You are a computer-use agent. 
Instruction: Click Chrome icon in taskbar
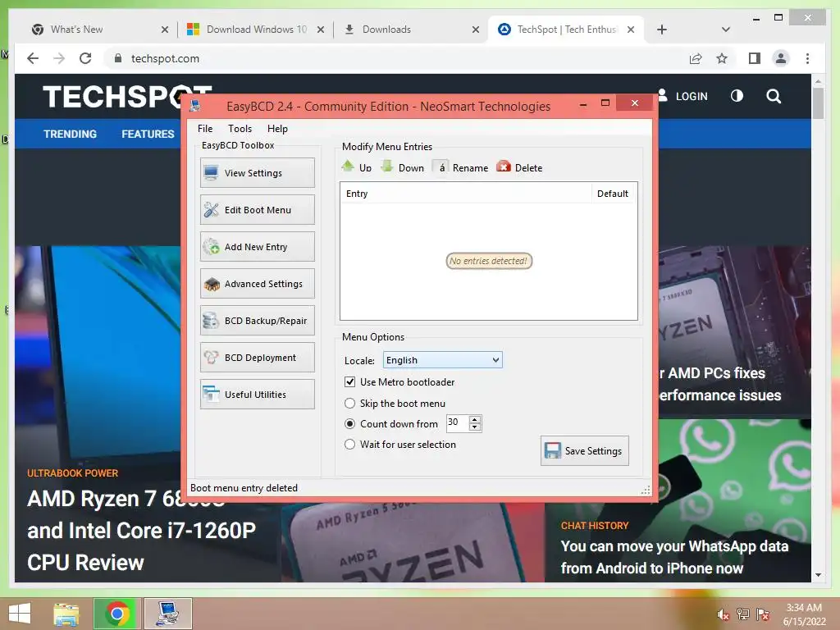coord(116,614)
